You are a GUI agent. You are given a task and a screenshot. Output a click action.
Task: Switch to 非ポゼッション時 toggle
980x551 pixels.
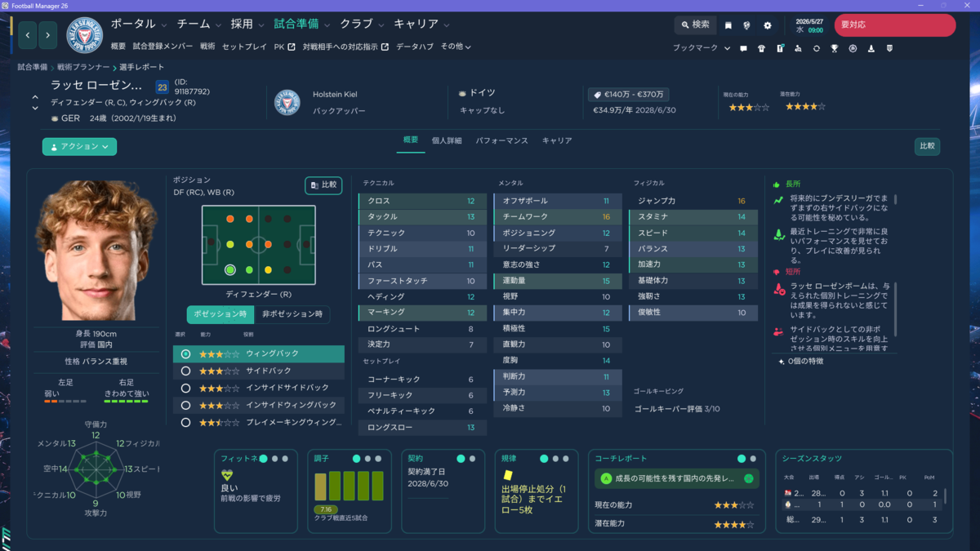click(x=292, y=314)
